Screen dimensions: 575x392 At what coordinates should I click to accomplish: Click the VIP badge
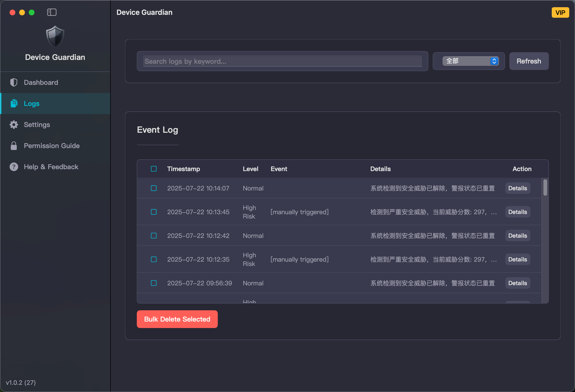pos(560,12)
